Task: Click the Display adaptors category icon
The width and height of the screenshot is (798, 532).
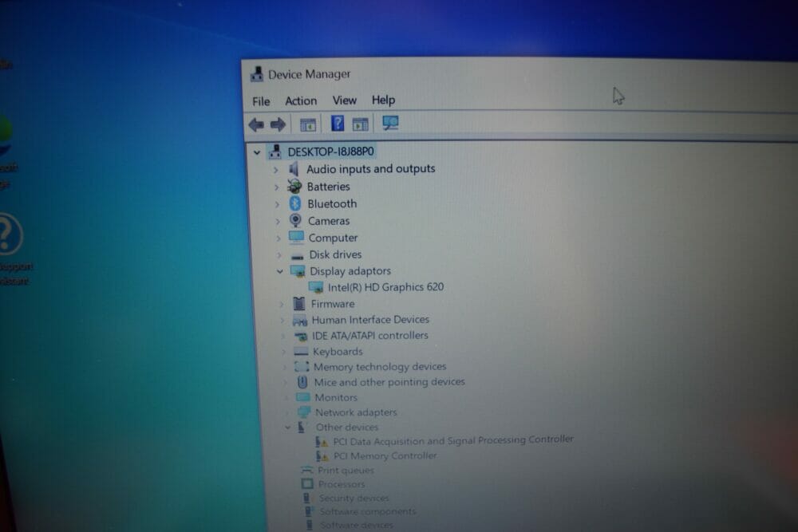Action: (x=298, y=271)
